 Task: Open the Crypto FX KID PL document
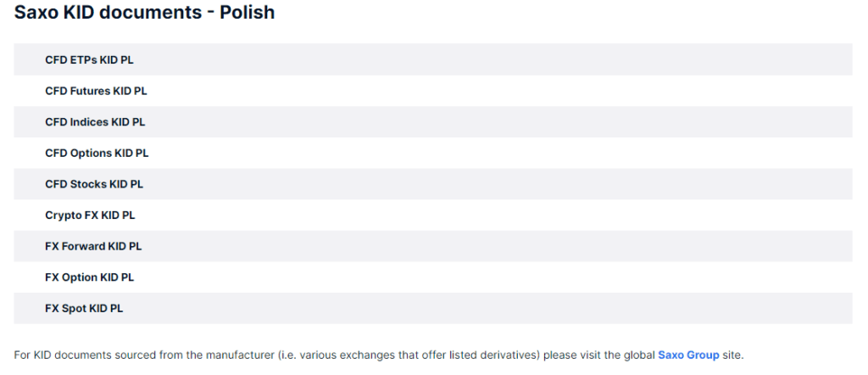tap(90, 215)
